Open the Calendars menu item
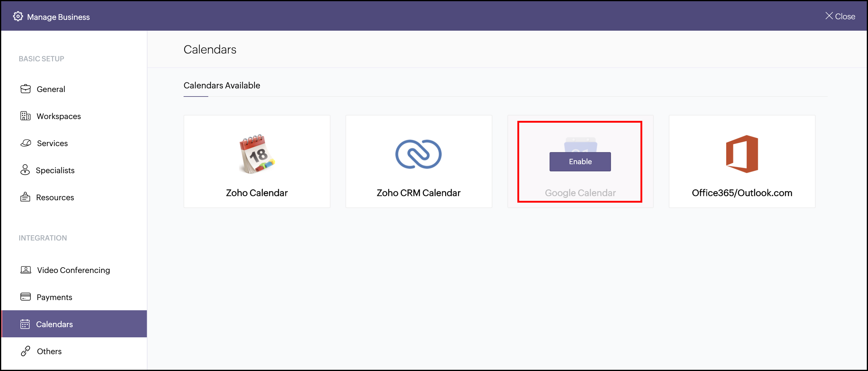 [x=54, y=324]
